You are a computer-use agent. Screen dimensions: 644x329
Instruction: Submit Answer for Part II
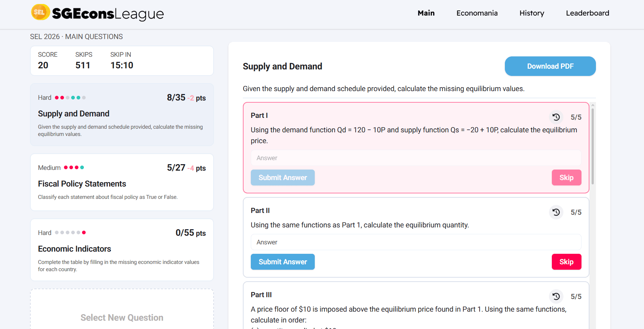[283, 262]
